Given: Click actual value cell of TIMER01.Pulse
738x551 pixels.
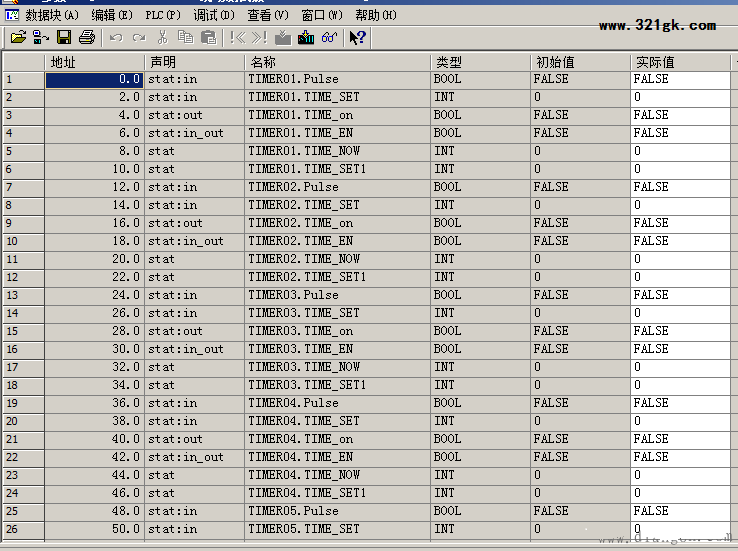Looking at the screenshot, I should [680, 79].
